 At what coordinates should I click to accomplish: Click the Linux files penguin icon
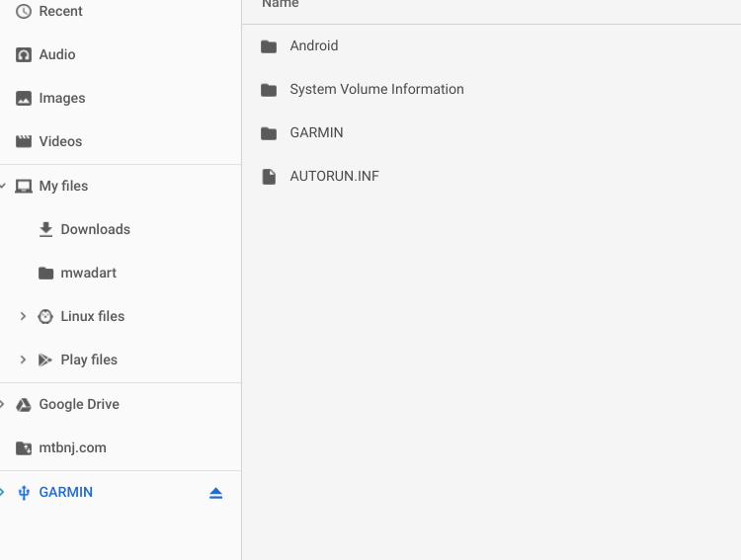(x=45, y=317)
